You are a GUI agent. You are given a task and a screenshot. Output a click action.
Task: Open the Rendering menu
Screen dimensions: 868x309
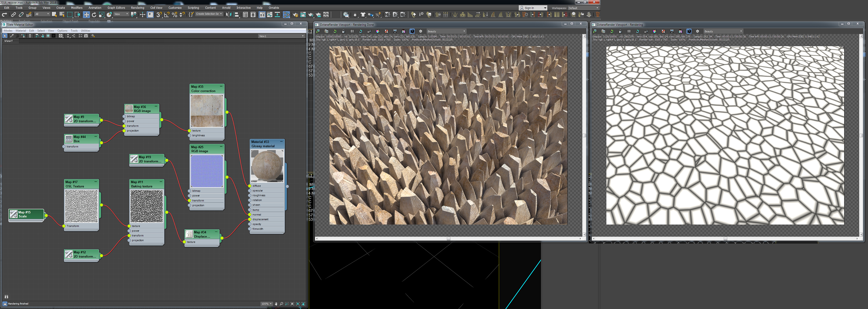coord(137,8)
